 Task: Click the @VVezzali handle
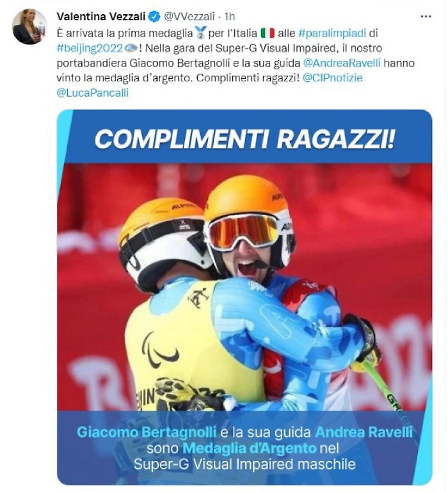[x=189, y=16]
